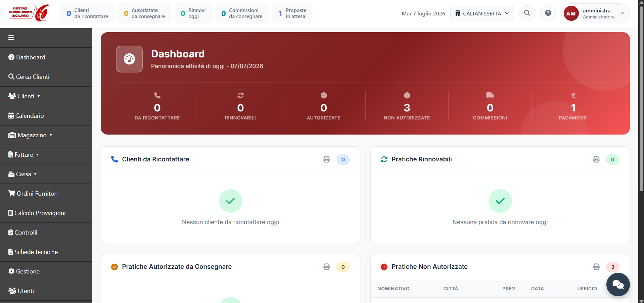Click the refresh icon above Rinnovabili

point(240,95)
